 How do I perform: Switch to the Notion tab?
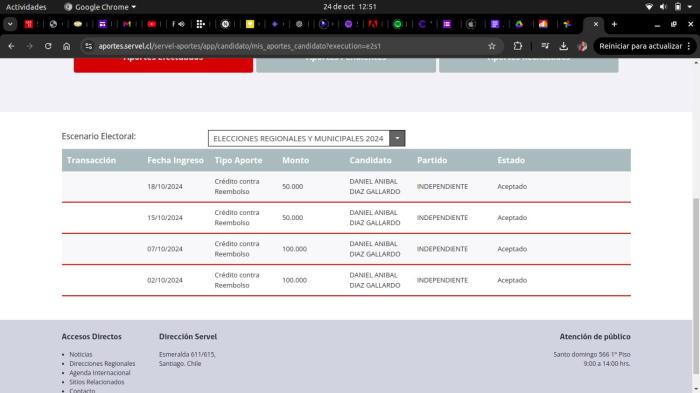[x=225, y=24]
